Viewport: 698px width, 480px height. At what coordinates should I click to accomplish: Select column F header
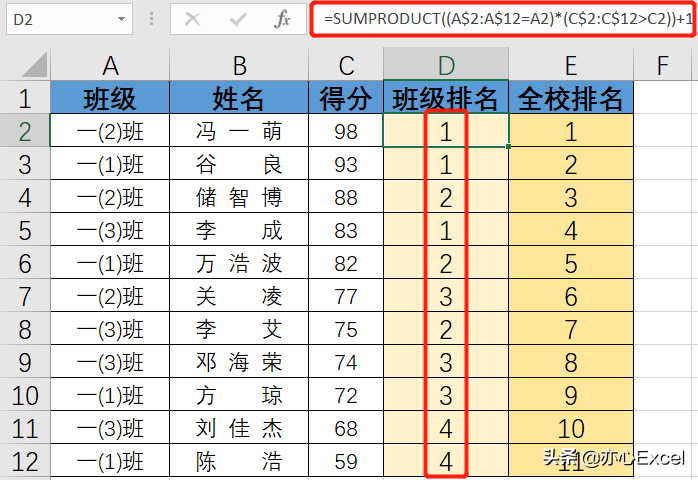663,65
